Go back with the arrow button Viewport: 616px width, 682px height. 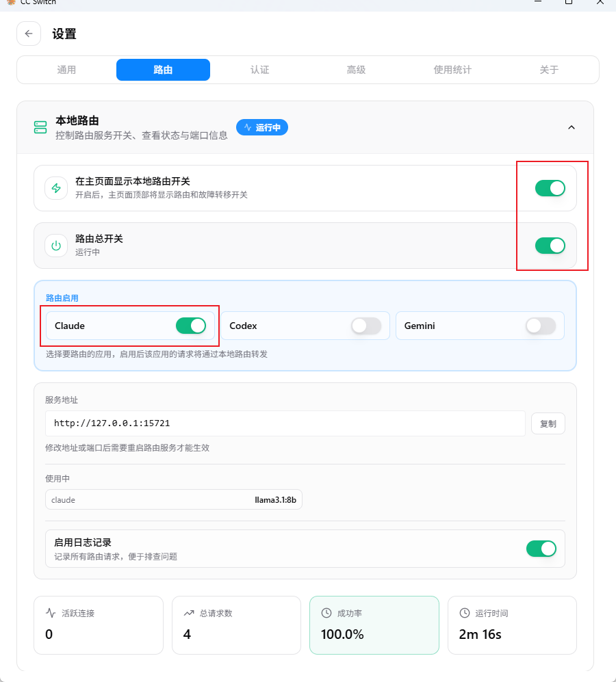pyautogui.click(x=29, y=34)
